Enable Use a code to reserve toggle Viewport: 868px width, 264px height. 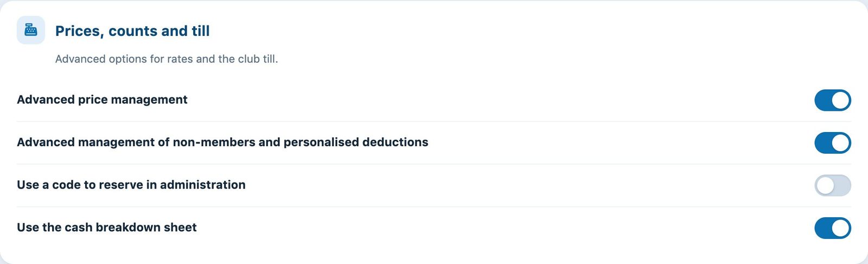click(x=832, y=185)
